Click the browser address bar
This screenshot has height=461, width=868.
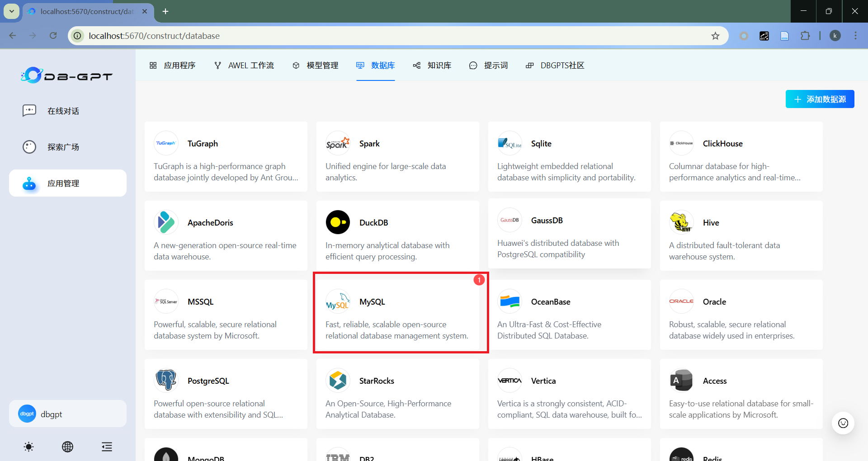click(389, 36)
